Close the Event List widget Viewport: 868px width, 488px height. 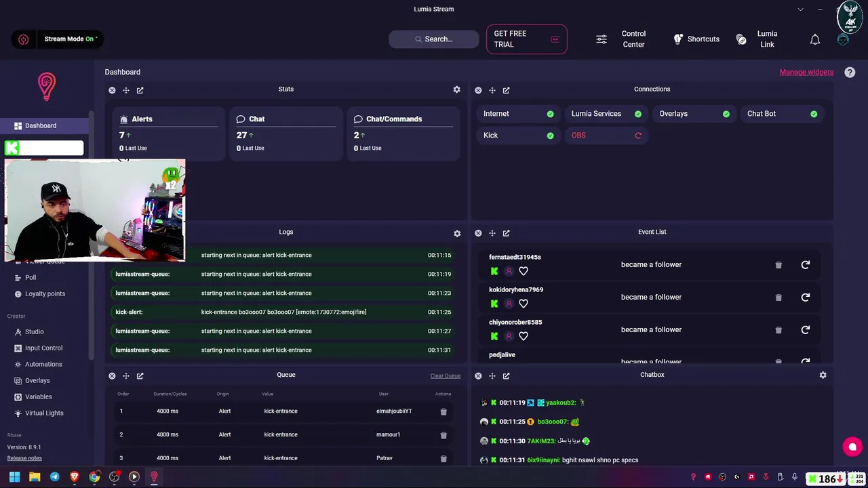point(478,233)
